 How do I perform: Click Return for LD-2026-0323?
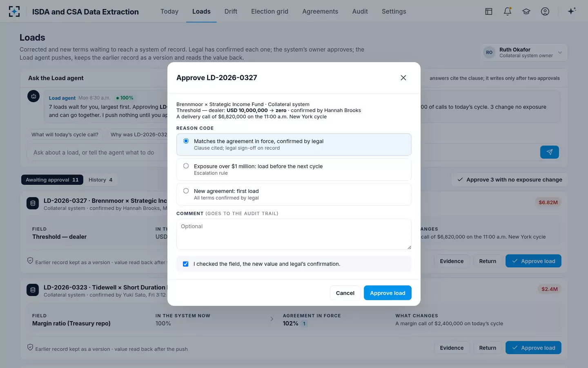point(488,348)
